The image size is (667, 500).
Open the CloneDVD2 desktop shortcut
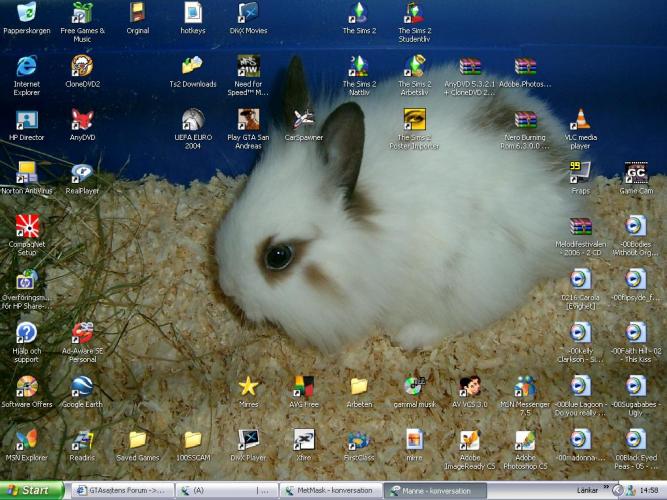pos(82,67)
